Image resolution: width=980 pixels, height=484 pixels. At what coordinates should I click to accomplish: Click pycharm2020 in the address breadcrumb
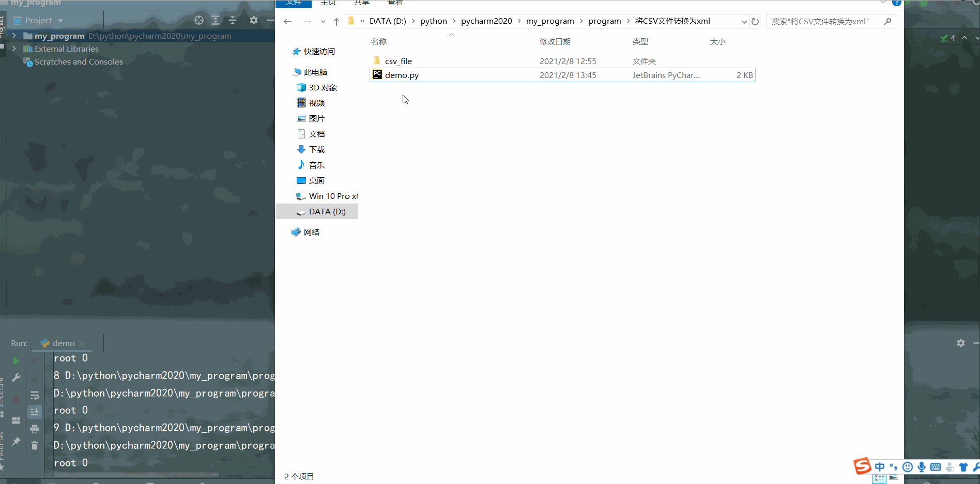(486, 21)
